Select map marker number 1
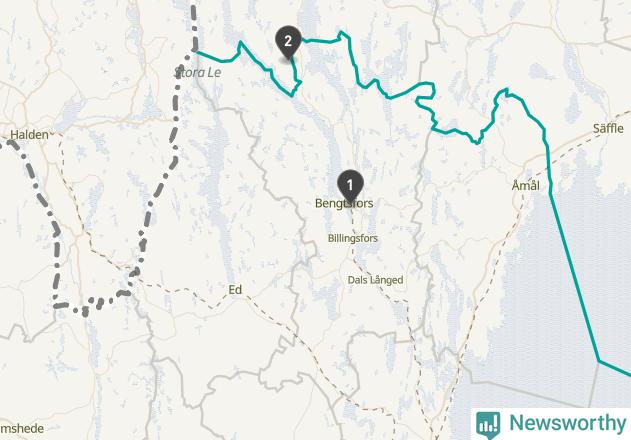Screen dimensions: 631x440 coord(350,186)
